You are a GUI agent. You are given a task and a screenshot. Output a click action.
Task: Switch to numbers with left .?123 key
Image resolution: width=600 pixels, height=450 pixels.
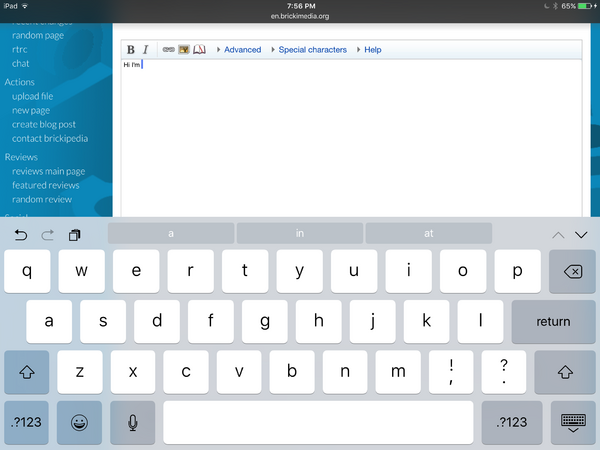tap(26, 422)
